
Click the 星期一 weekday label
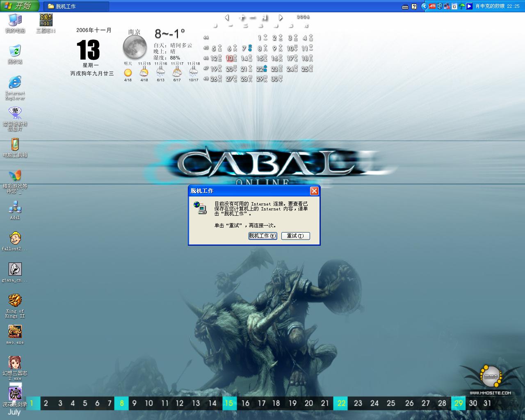pos(91,65)
